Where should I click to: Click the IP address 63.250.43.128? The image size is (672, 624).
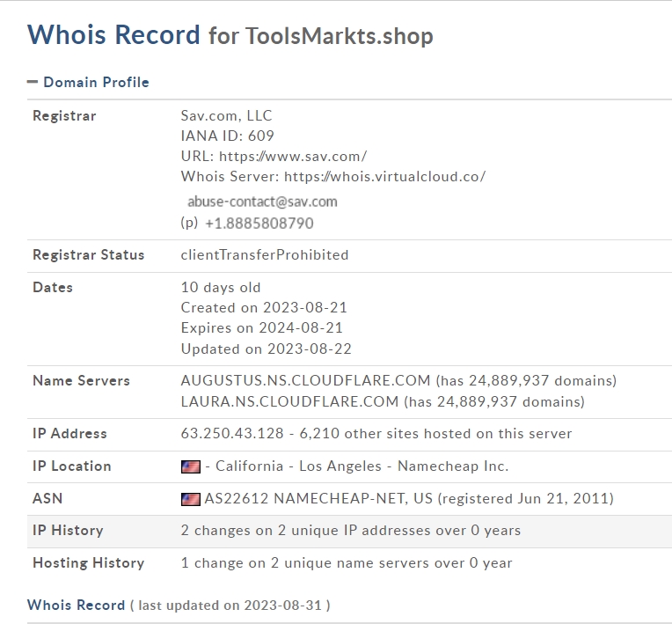pos(232,433)
